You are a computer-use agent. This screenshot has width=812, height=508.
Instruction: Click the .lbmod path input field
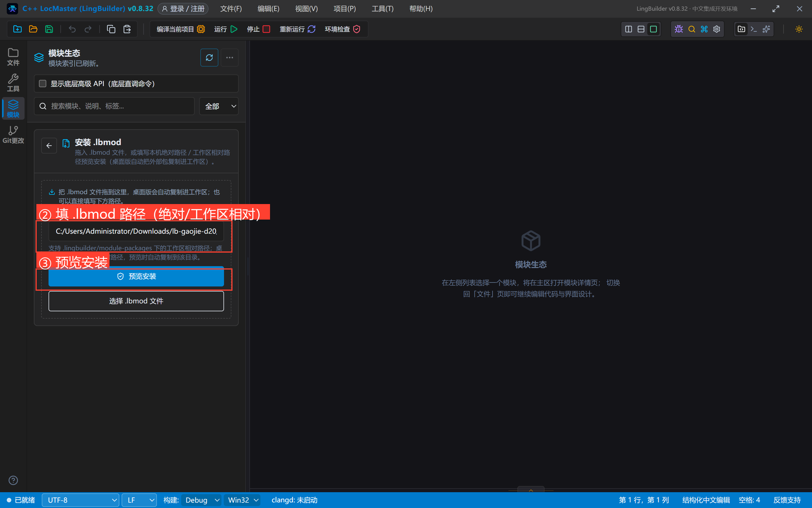tap(136, 231)
